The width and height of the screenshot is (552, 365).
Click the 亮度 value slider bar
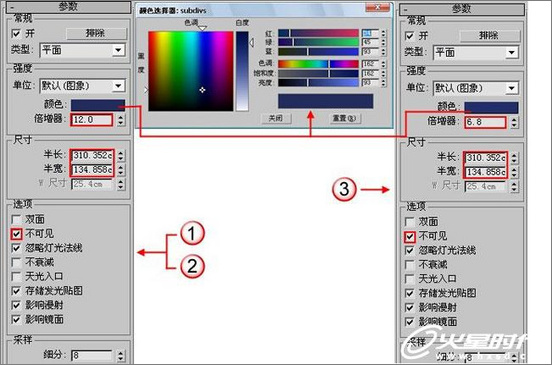coord(318,83)
